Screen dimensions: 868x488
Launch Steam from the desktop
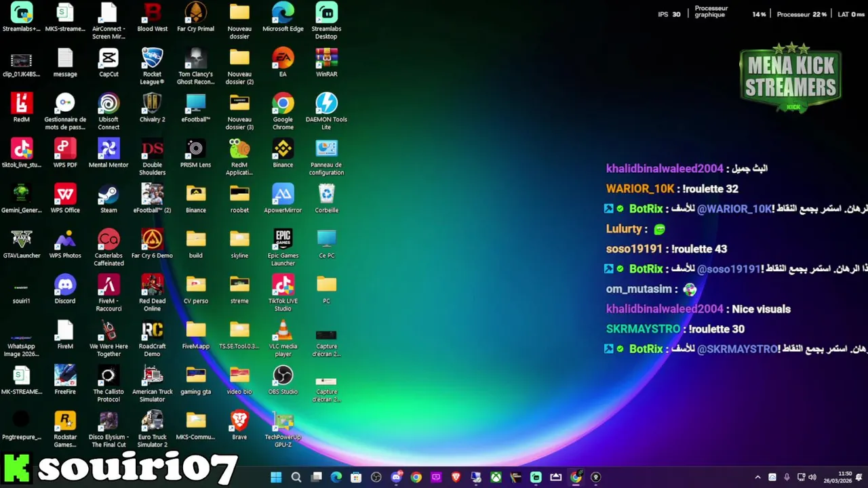point(108,200)
